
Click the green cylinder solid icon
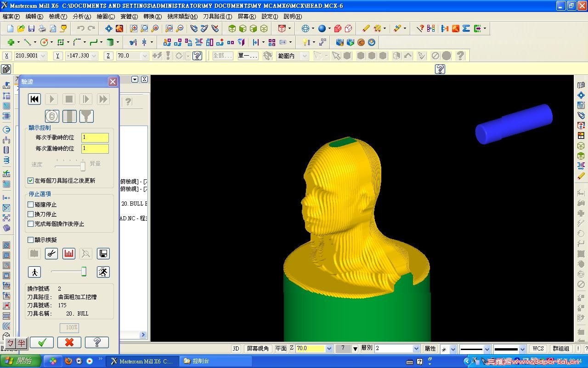[110, 42]
